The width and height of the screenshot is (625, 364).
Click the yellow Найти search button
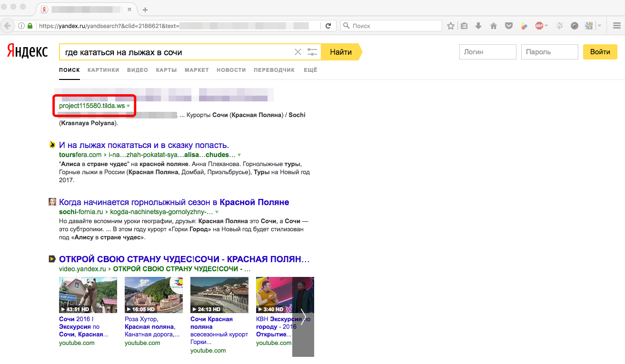[x=341, y=52]
